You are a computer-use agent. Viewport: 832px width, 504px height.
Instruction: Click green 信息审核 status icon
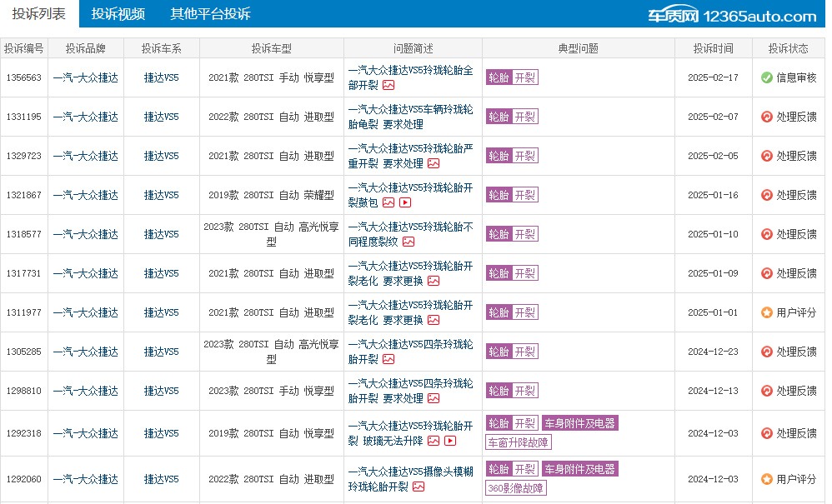coord(767,78)
